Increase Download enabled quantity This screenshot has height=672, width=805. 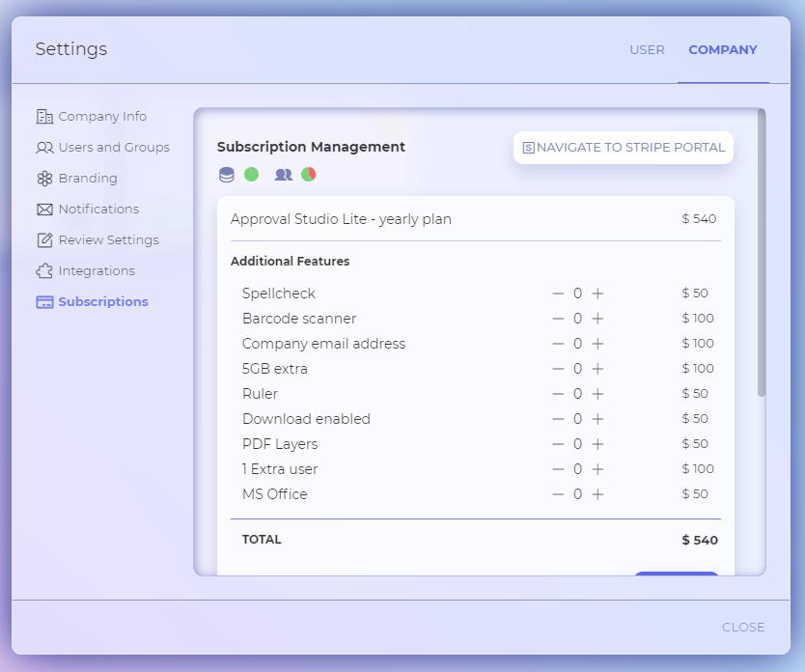597,419
